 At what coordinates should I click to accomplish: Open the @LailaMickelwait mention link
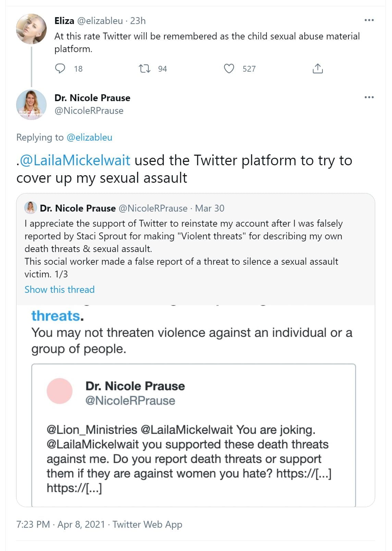coord(75,160)
